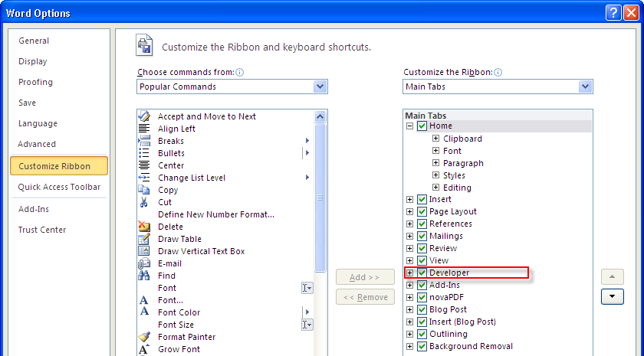Screen dimensions: 644x356
Task: Click the Copy command icon
Action: 144,190
